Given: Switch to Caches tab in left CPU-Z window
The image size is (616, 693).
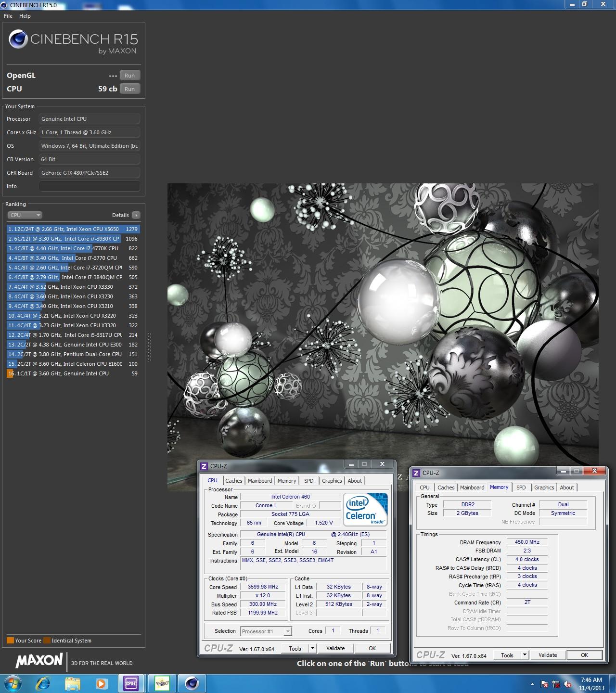Looking at the screenshot, I should [x=234, y=481].
